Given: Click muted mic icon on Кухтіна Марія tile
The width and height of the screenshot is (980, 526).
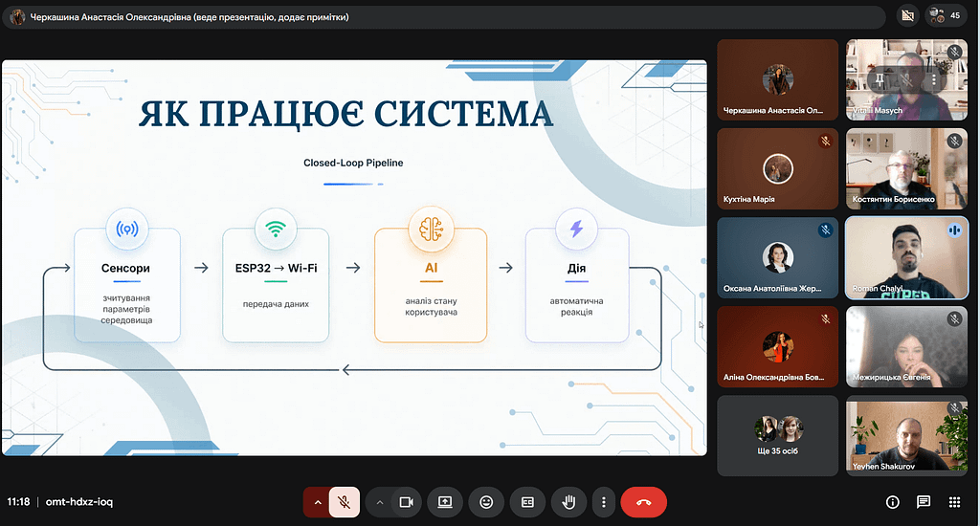Looking at the screenshot, I should [826, 142].
